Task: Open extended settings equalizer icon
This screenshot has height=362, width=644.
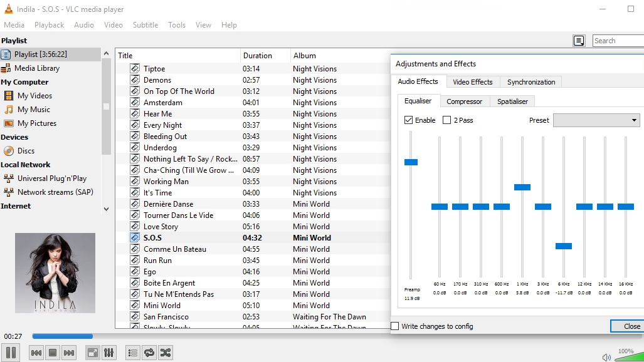Action: pyautogui.click(x=109, y=353)
